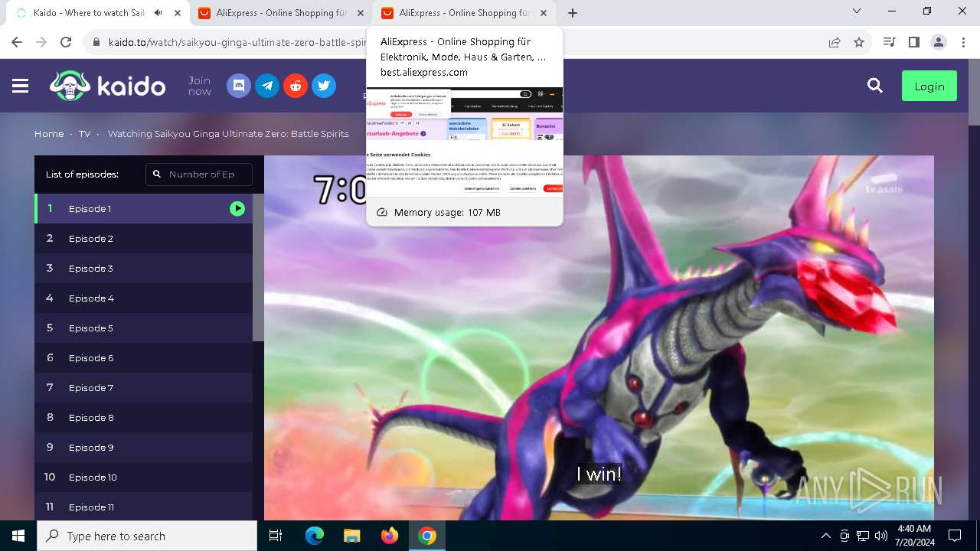The height and width of the screenshot is (551, 980).
Task: Open a new browser tab
Action: click(x=573, y=13)
